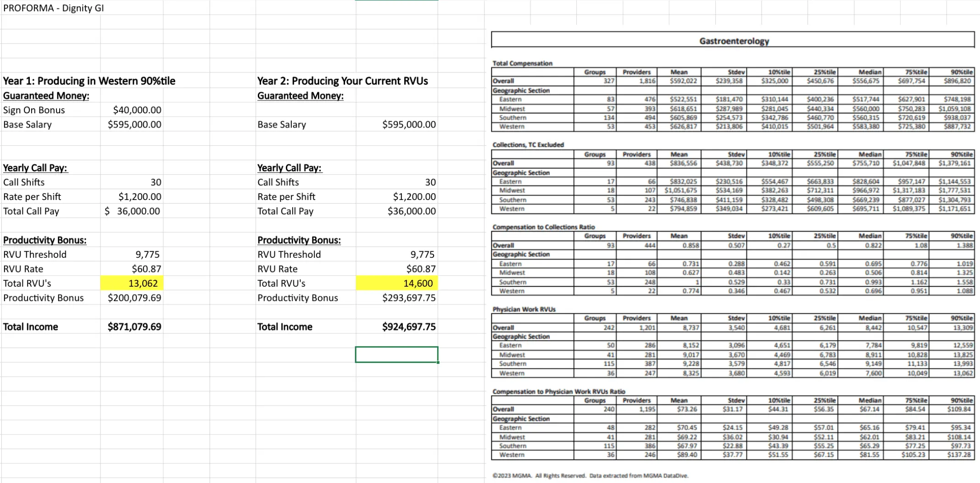Select Year 1 Total Income $871,079.69 cell
Image resolution: width=980 pixels, height=483 pixels.
coord(134,327)
